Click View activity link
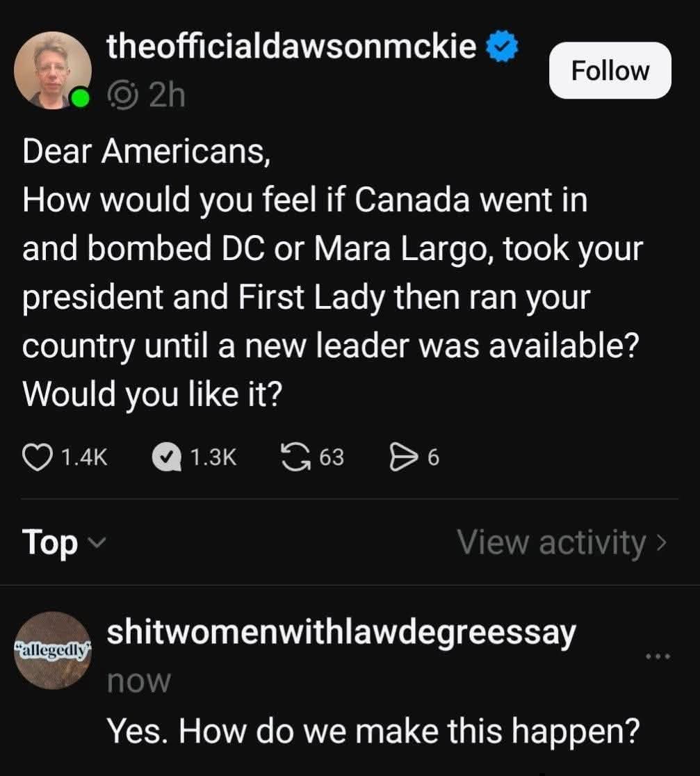 (x=551, y=542)
